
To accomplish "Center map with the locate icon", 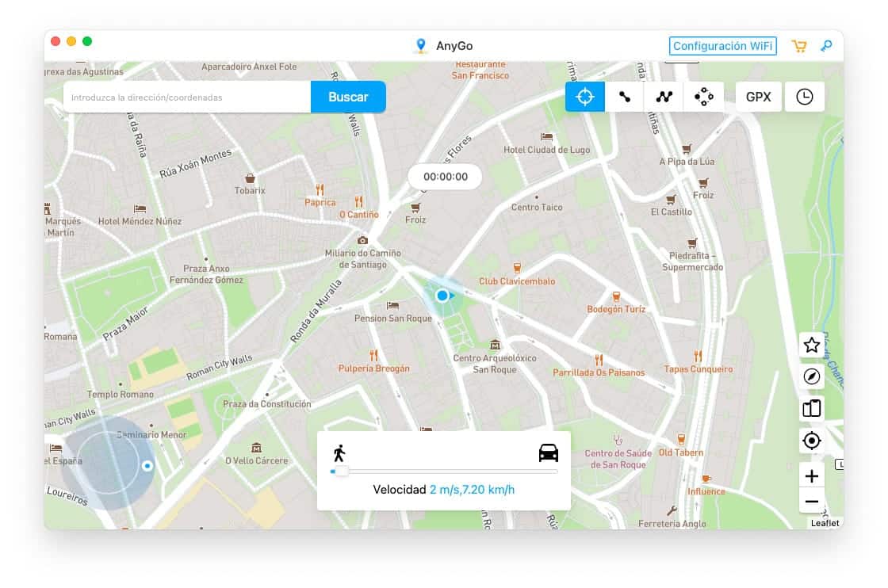I will pyautogui.click(x=811, y=441).
